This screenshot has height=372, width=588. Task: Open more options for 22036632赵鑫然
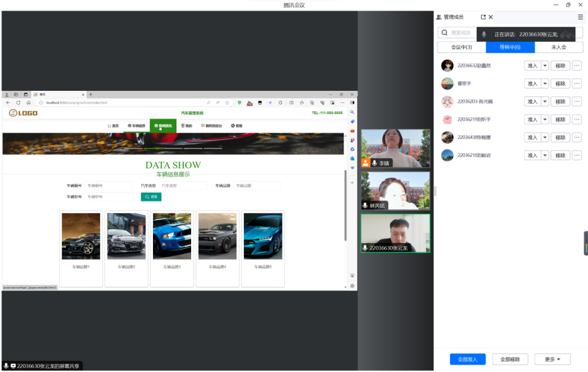click(x=577, y=66)
